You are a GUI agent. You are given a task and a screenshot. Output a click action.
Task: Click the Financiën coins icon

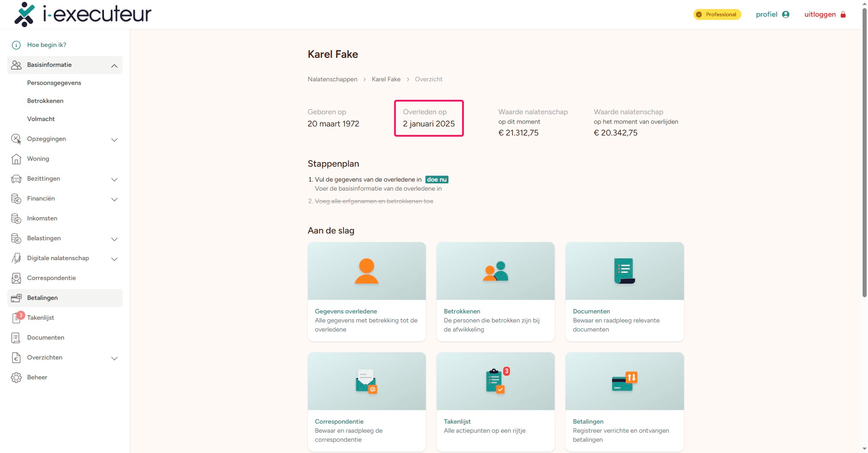point(16,199)
